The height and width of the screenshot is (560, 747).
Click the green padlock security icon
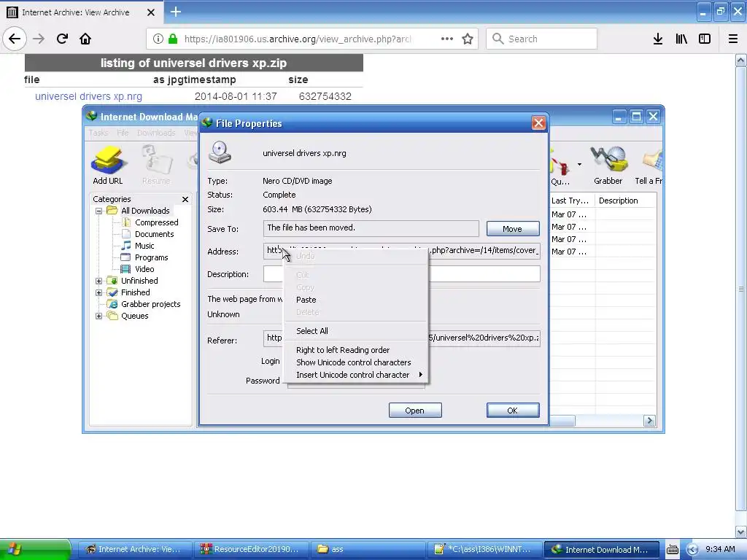pos(173,39)
